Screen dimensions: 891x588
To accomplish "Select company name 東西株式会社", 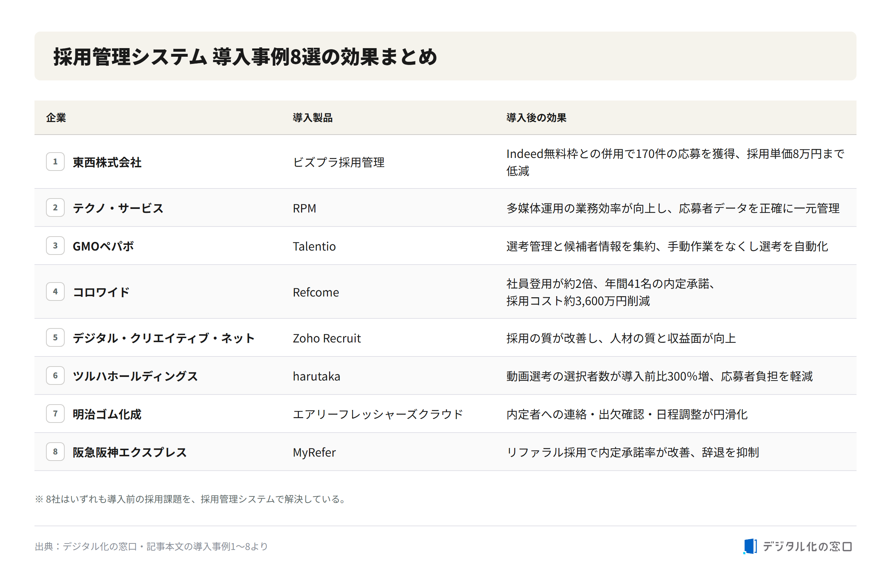I will [107, 162].
